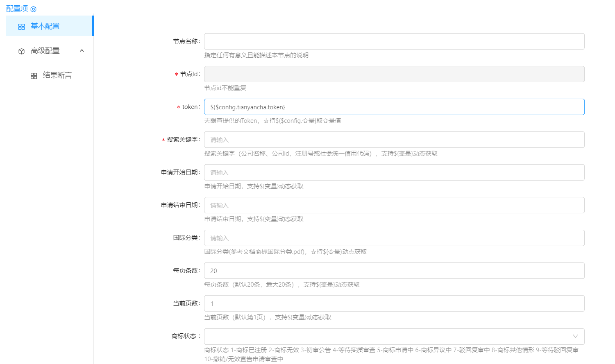615x364 pixels.
Task: Select the 基本配置 menu item
Action: [45, 26]
